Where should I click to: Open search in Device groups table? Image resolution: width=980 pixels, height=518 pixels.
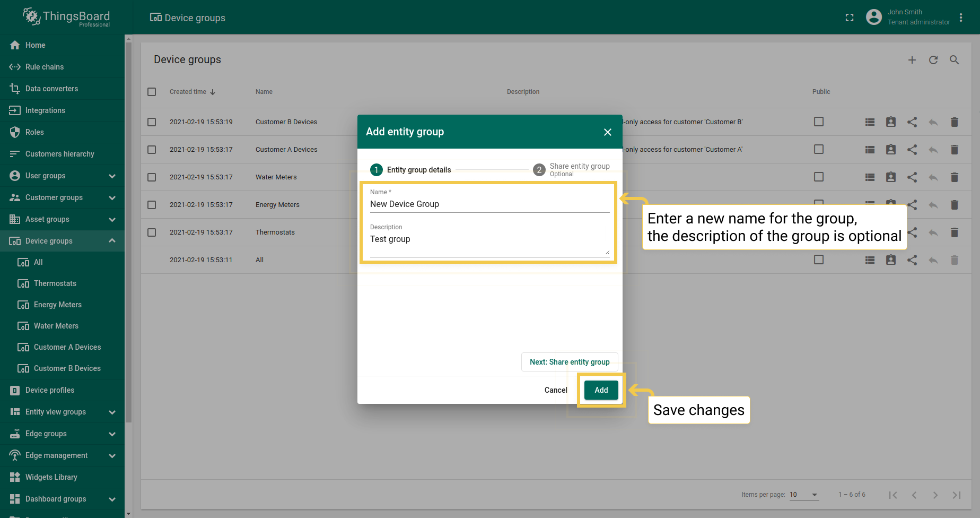[954, 60]
